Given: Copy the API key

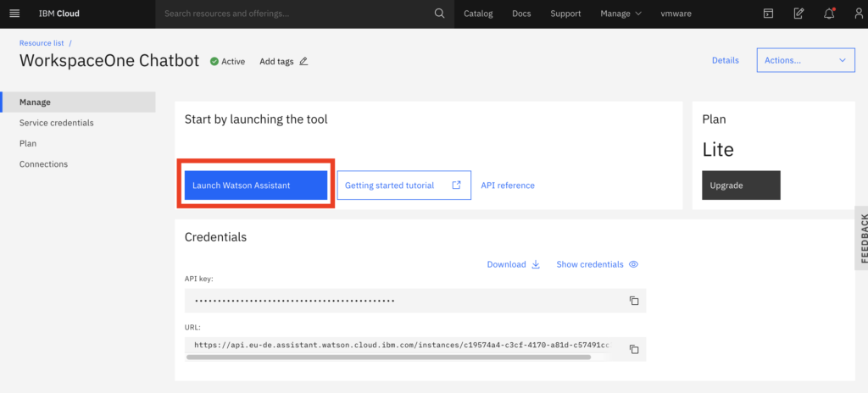Looking at the screenshot, I should (x=634, y=301).
